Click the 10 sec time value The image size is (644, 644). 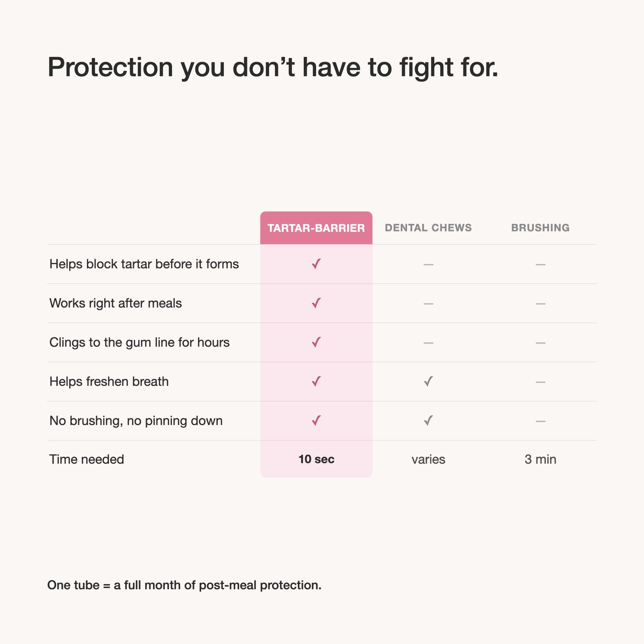[x=316, y=459]
